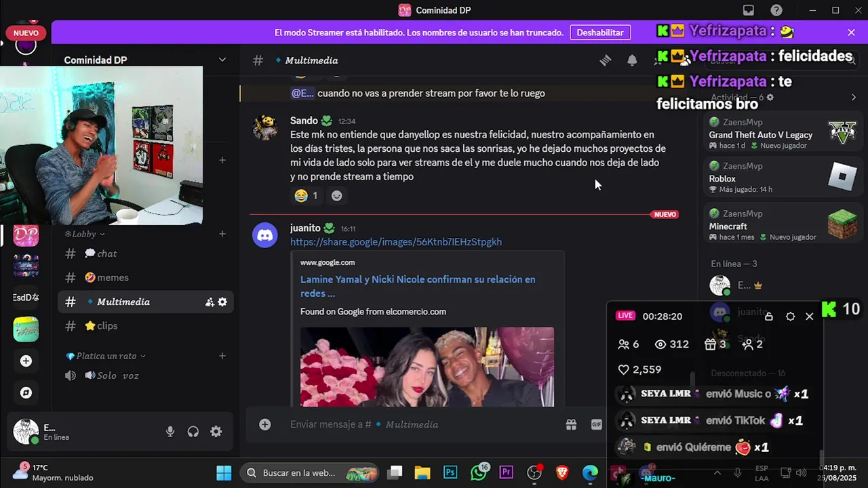Open the GIF picker button

596,424
